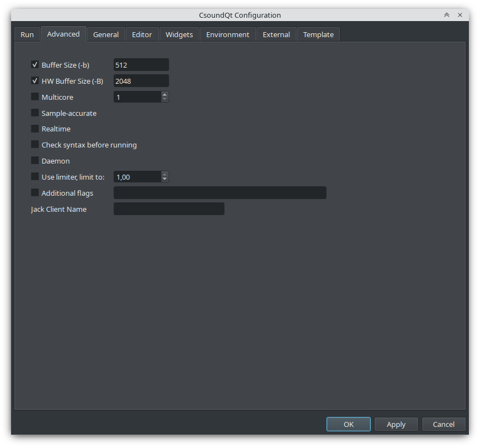This screenshot has width=480, height=448.
Task: Switch to the Run tab
Action: 27,34
